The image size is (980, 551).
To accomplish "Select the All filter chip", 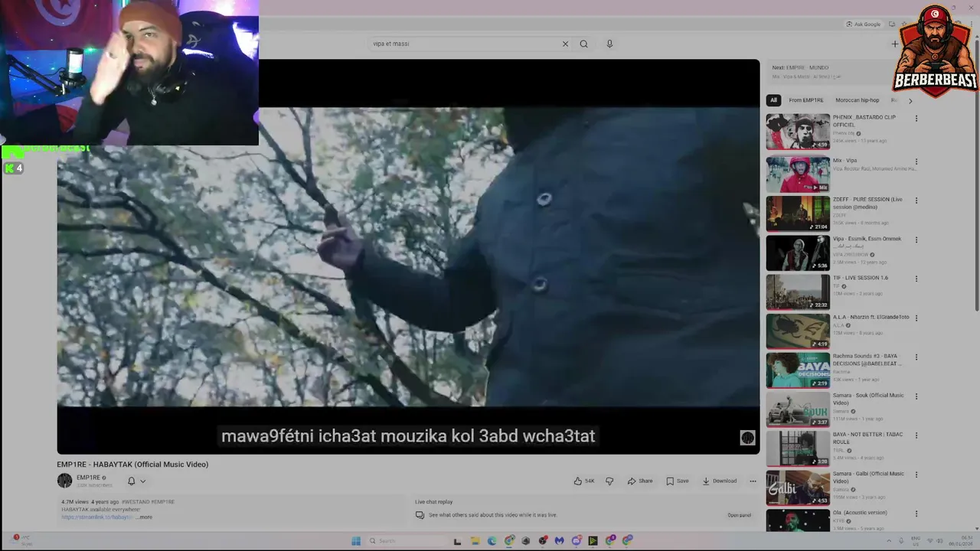I will (773, 100).
